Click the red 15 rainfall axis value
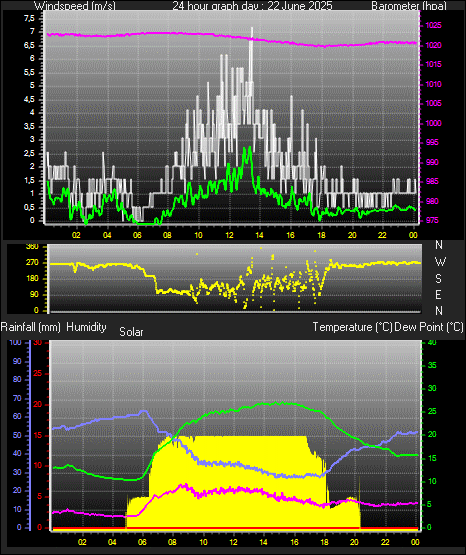Screen dimensions: 466x555 (x=38, y=435)
